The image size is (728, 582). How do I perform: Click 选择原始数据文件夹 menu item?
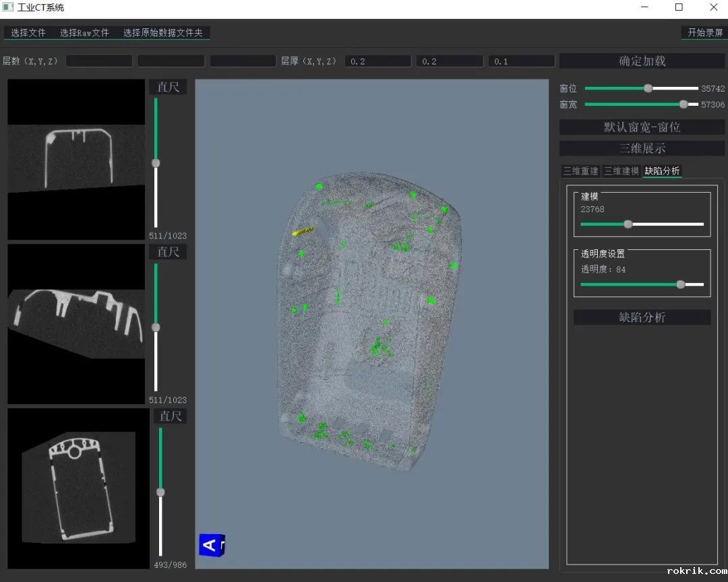tap(162, 32)
